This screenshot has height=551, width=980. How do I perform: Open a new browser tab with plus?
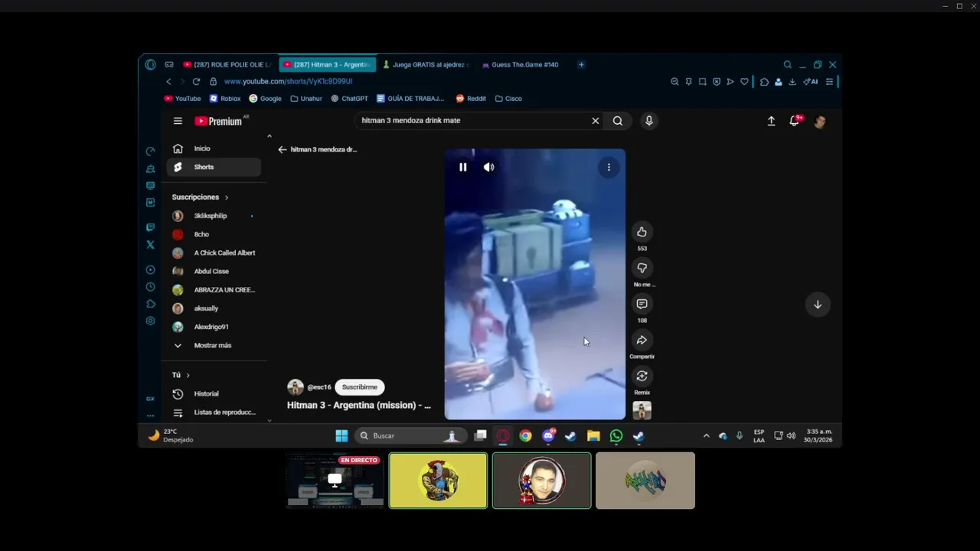[x=581, y=64]
